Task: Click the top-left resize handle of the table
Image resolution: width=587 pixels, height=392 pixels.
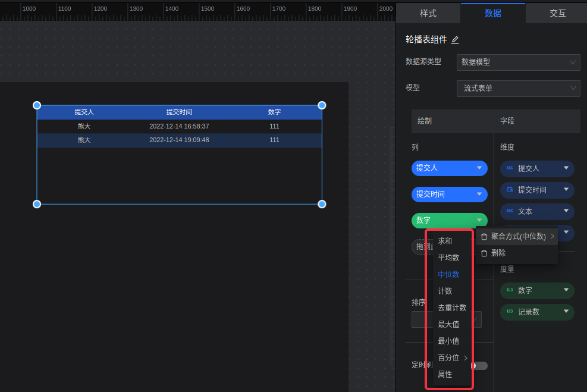Action: pos(37,105)
